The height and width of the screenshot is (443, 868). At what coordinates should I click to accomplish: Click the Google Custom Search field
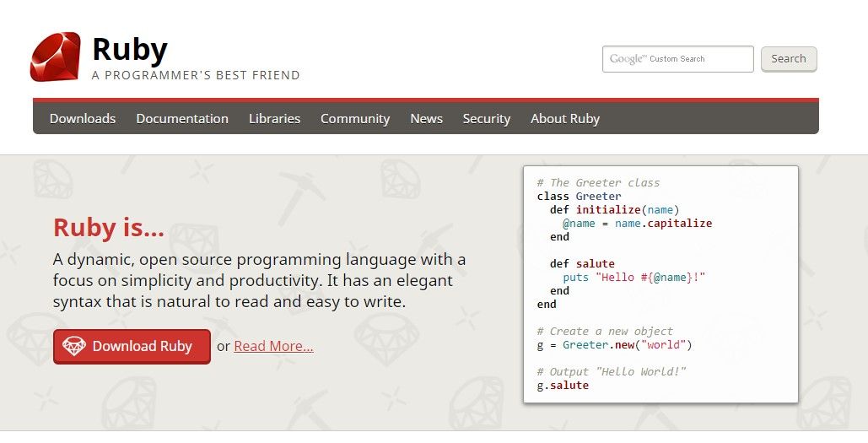click(x=678, y=59)
